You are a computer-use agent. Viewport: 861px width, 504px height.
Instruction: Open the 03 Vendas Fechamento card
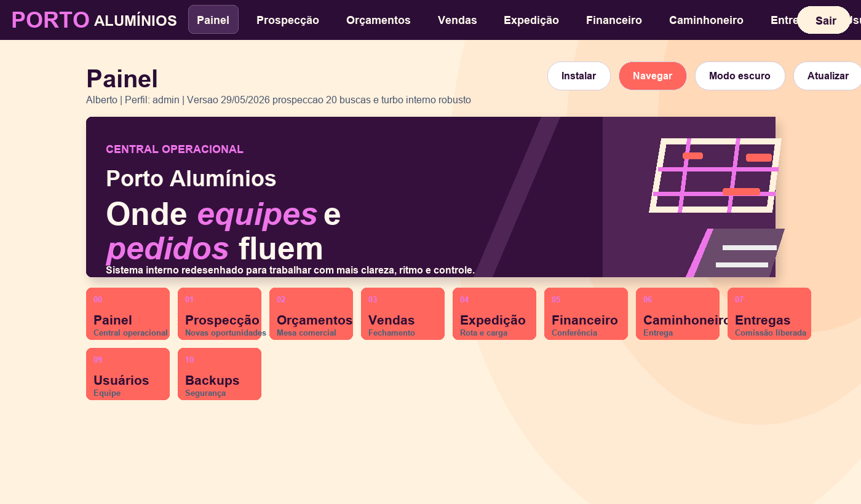point(403,313)
